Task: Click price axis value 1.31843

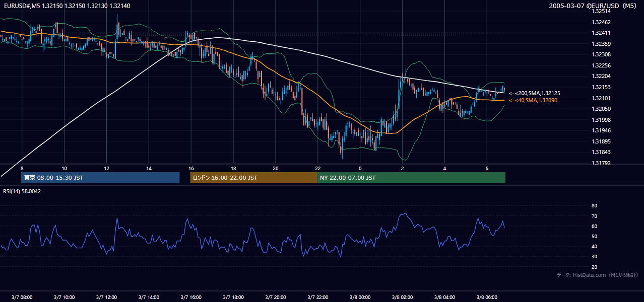Action: (601, 152)
